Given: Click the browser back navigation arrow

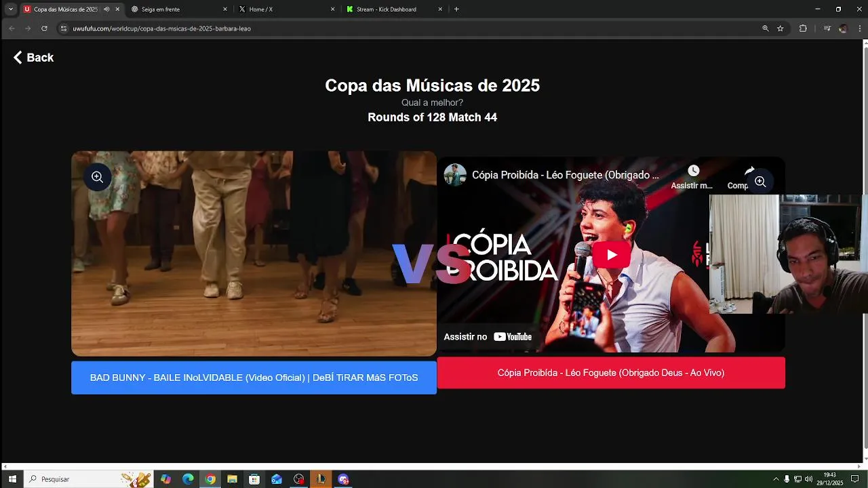Looking at the screenshot, I should 12,28.
